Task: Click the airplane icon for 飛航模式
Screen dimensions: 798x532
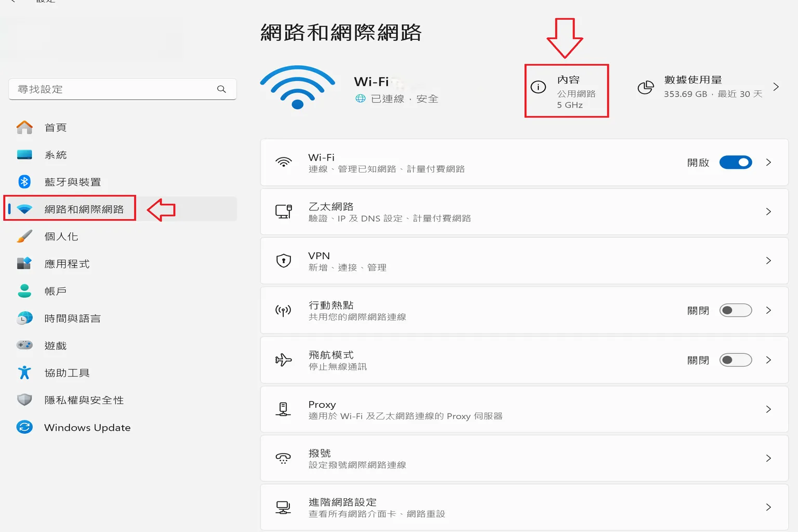Action: [284, 360]
